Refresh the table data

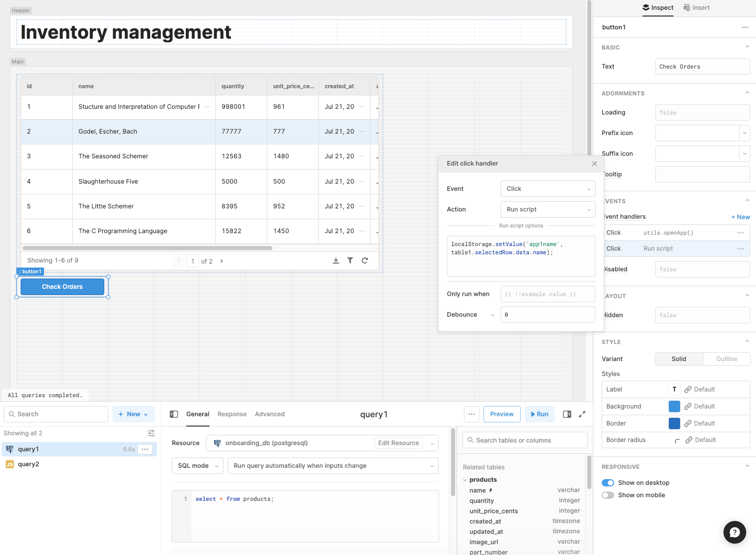[365, 260]
